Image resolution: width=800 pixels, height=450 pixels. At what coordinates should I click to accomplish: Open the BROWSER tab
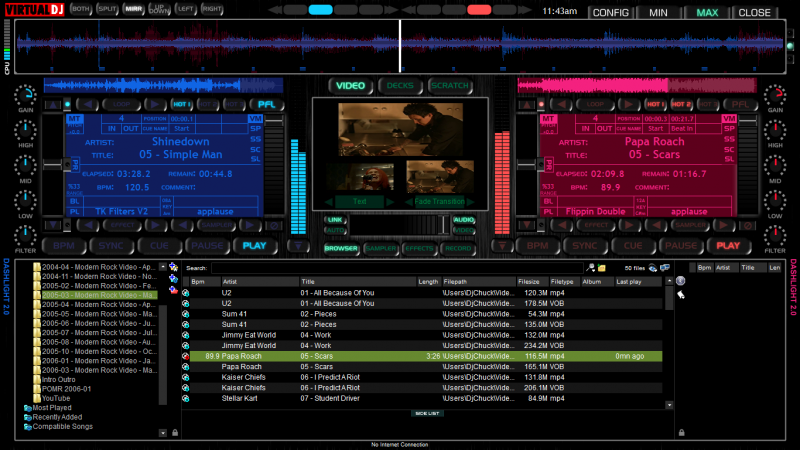click(341, 248)
